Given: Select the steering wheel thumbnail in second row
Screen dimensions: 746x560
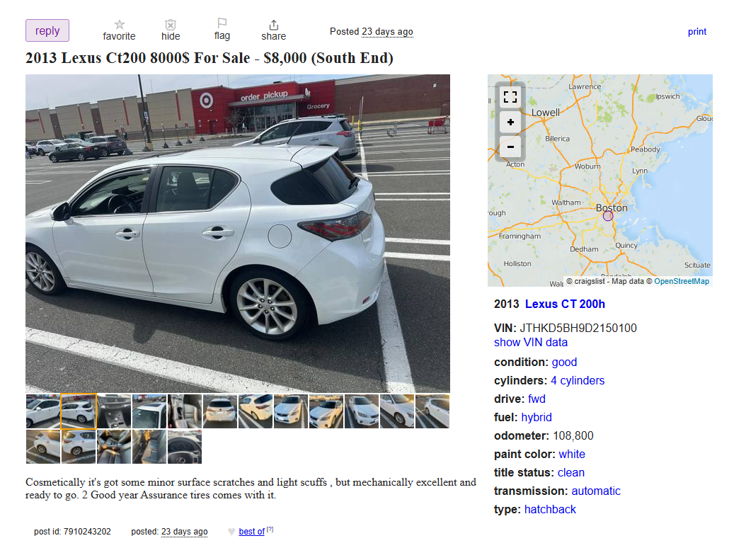Looking at the screenshot, I should (x=185, y=447).
